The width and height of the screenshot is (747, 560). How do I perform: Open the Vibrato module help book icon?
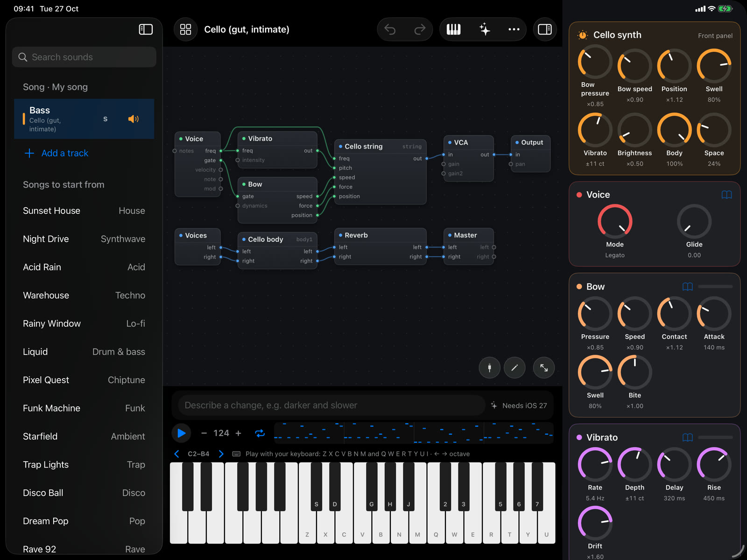coord(687,437)
